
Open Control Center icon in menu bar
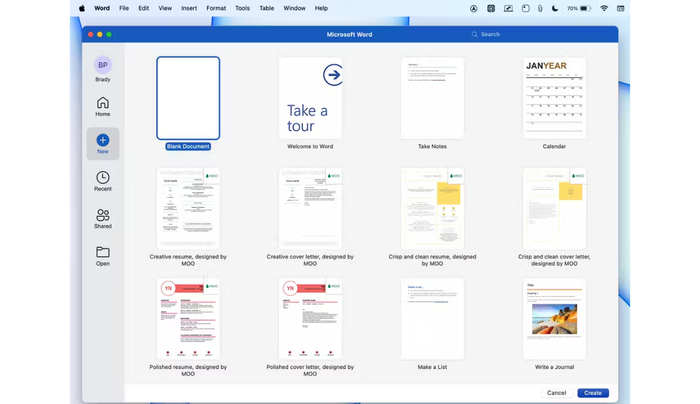[x=621, y=8]
